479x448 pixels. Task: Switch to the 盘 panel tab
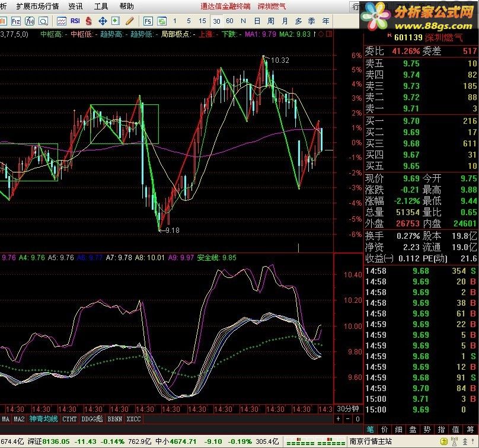pos(413,430)
